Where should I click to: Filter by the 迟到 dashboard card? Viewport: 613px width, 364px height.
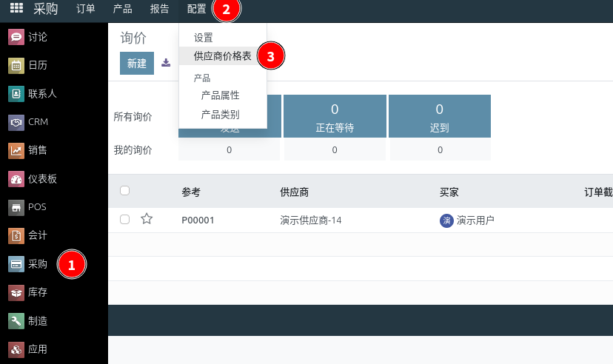coord(440,116)
